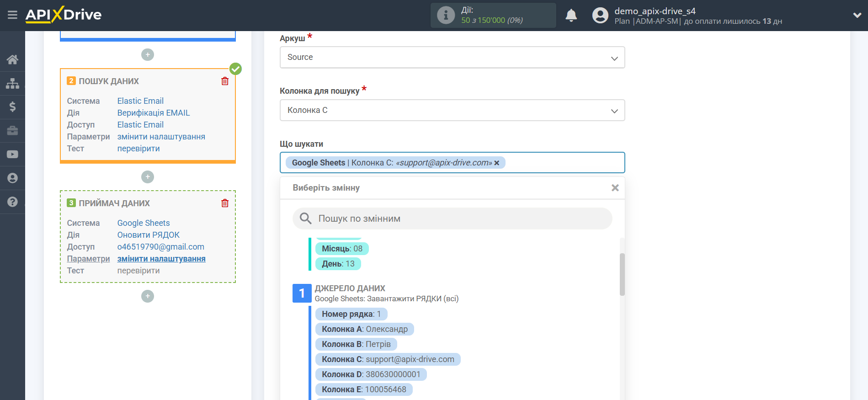
Task: Click the Пошук по змінним search field
Action: pos(452,219)
